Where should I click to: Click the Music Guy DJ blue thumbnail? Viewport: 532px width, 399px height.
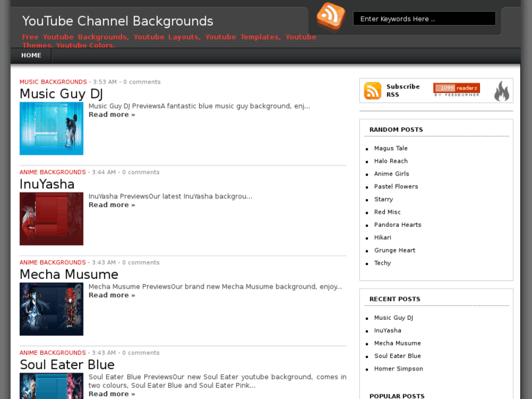tap(51, 129)
